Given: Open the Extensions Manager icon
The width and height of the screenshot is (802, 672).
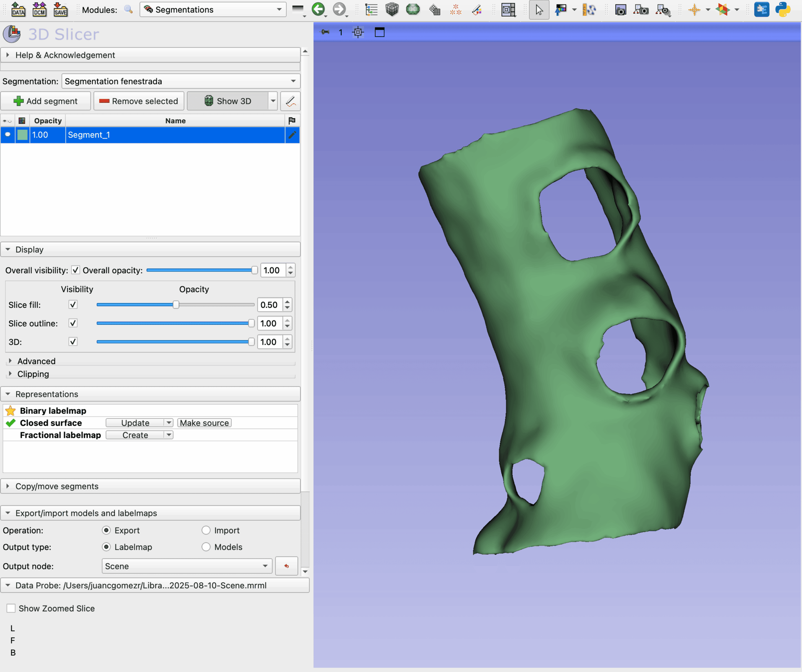Looking at the screenshot, I should tap(762, 9).
